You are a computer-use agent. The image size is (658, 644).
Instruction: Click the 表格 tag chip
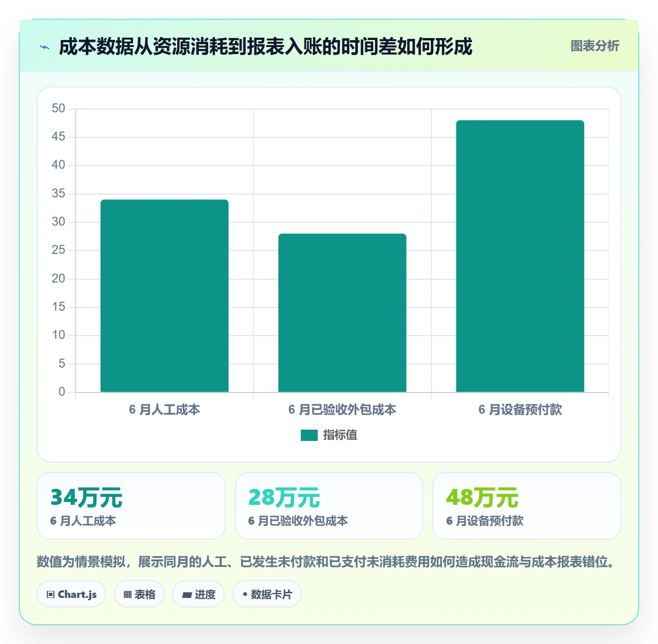(139, 594)
